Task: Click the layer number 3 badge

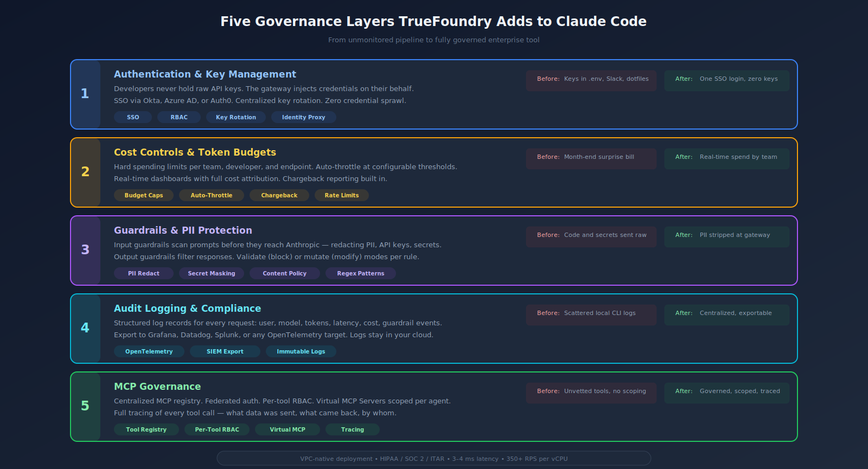Action: click(x=85, y=250)
